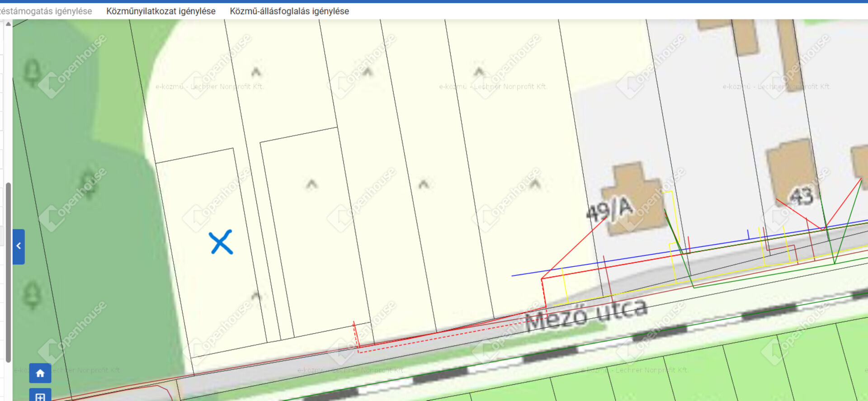Click the lowest tree icon in forest
Image resolution: width=868 pixels, height=401 pixels.
pyautogui.click(x=32, y=295)
